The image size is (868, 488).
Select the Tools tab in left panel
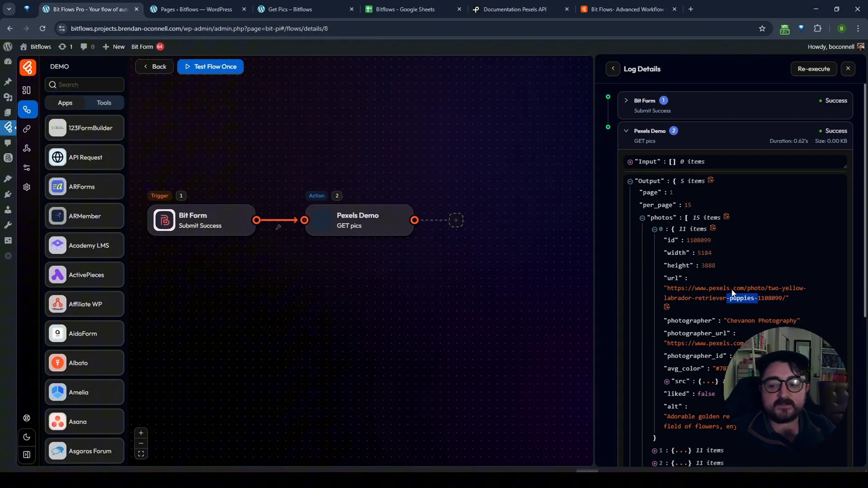click(x=104, y=103)
